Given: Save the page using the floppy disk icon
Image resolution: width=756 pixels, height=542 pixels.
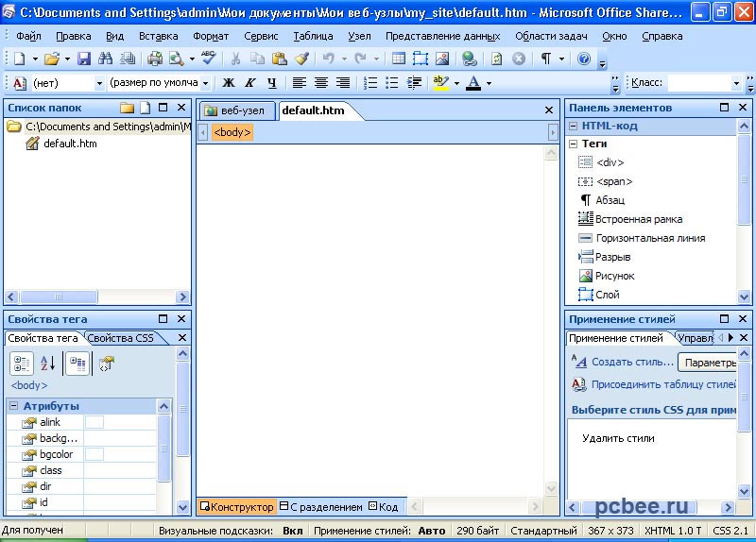Looking at the screenshot, I should point(84,59).
